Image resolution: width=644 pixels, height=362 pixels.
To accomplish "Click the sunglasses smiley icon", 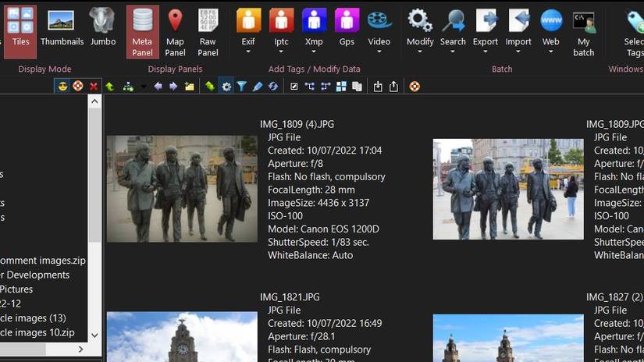I will (x=62, y=86).
